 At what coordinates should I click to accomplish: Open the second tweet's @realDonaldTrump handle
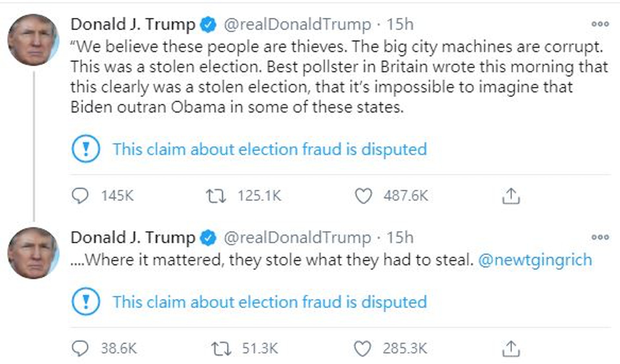pos(297,238)
